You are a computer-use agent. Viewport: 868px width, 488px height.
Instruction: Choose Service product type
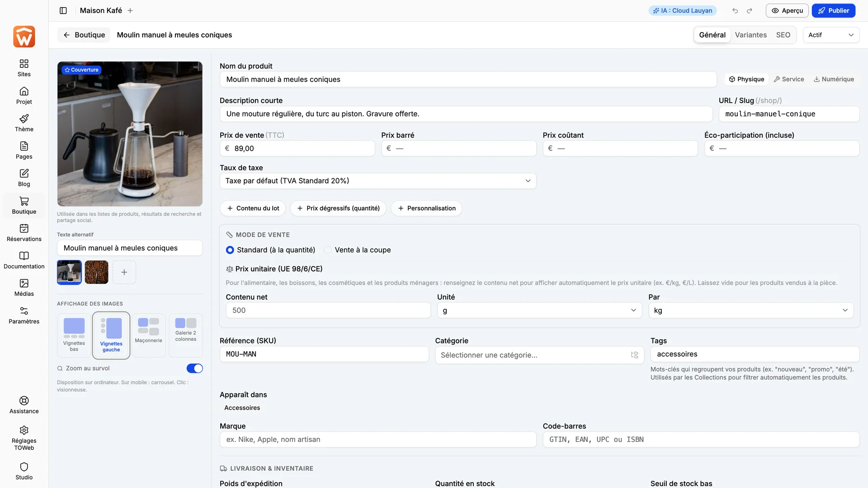pos(789,79)
